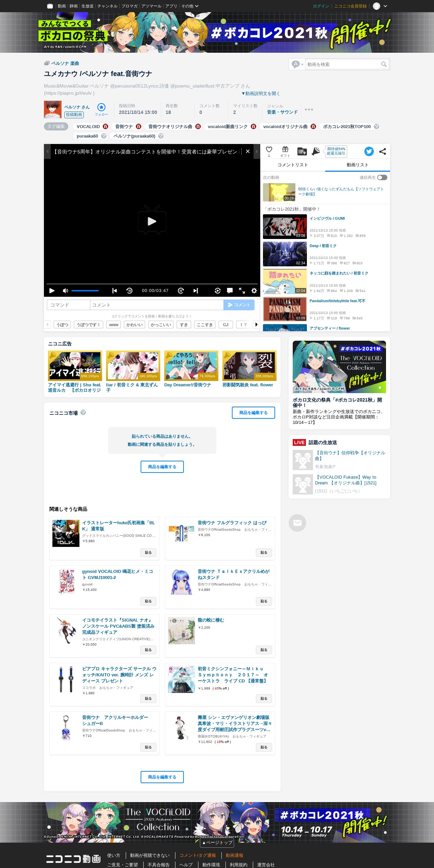
Task: Open チャンネル in the top menu
Action: pos(107,6)
